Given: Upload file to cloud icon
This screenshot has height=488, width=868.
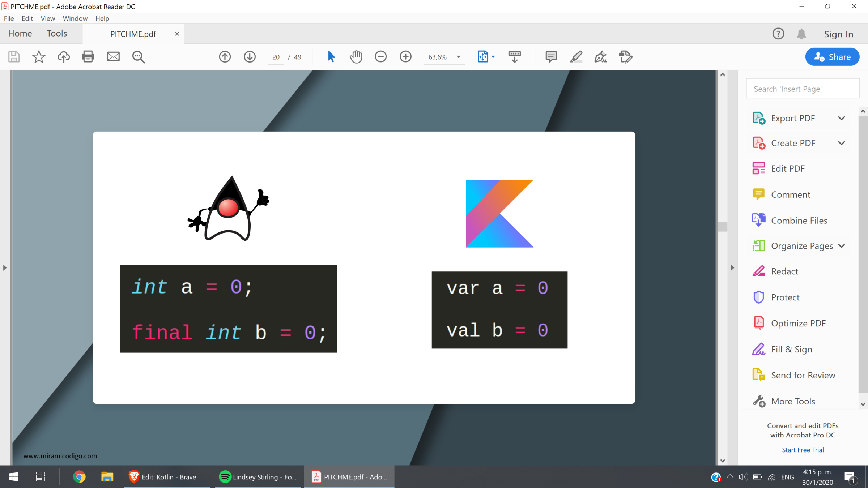Looking at the screenshot, I should pyautogui.click(x=64, y=57).
